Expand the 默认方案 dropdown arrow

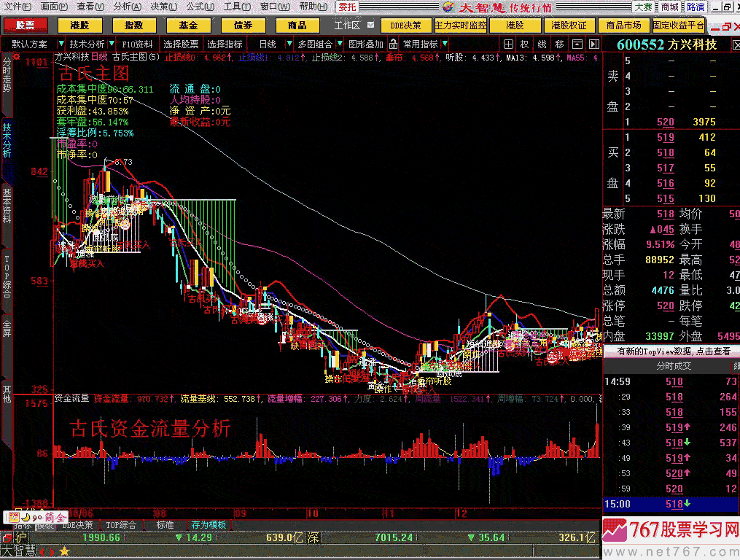pyautogui.click(x=61, y=44)
